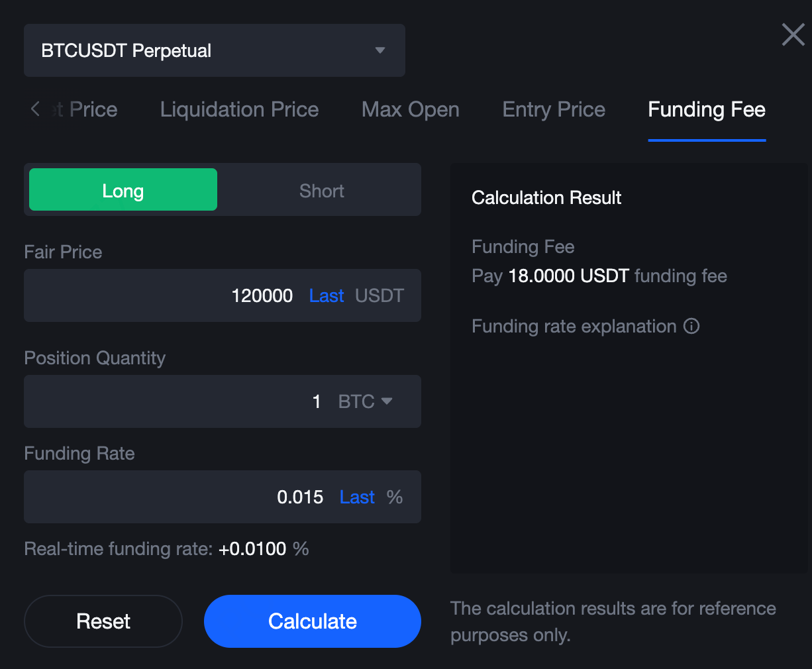Screen dimensions: 812x669
Task: Switch to the Short position toggle
Action: (x=321, y=191)
